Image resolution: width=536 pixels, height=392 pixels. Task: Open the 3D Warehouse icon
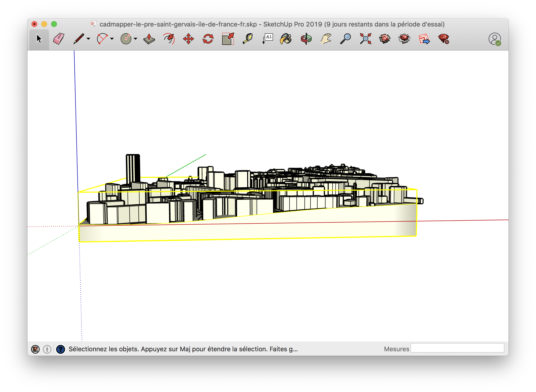(x=385, y=39)
